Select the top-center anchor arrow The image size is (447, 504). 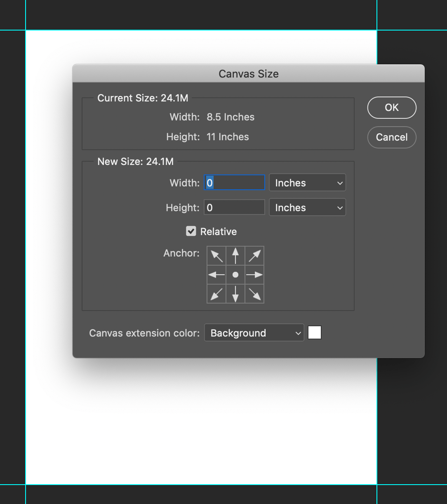(235, 255)
